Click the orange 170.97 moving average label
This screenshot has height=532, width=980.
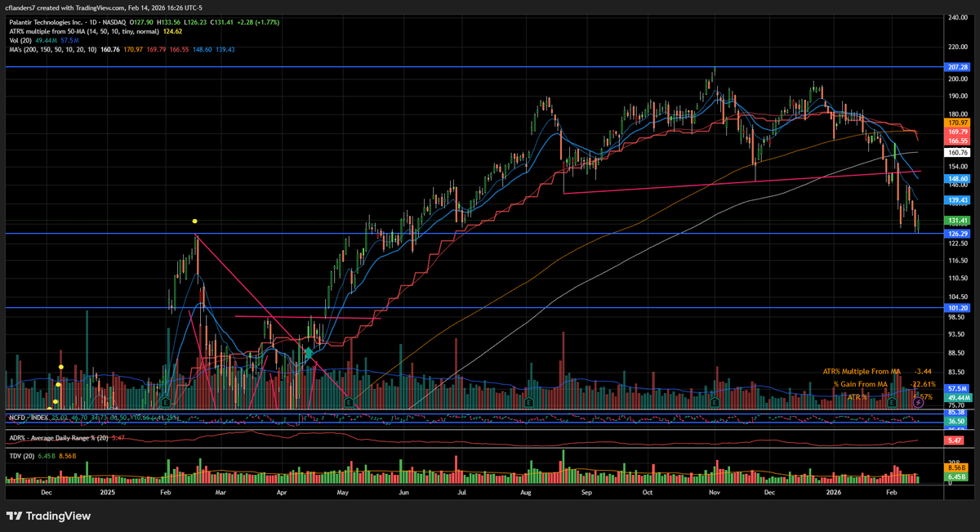click(x=955, y=123)
